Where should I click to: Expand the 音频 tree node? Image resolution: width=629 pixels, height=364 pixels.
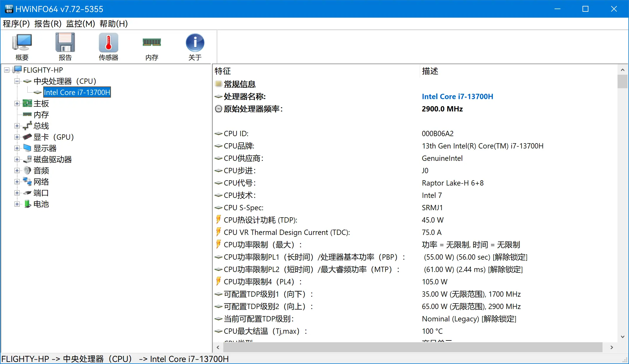click(17, 171)
